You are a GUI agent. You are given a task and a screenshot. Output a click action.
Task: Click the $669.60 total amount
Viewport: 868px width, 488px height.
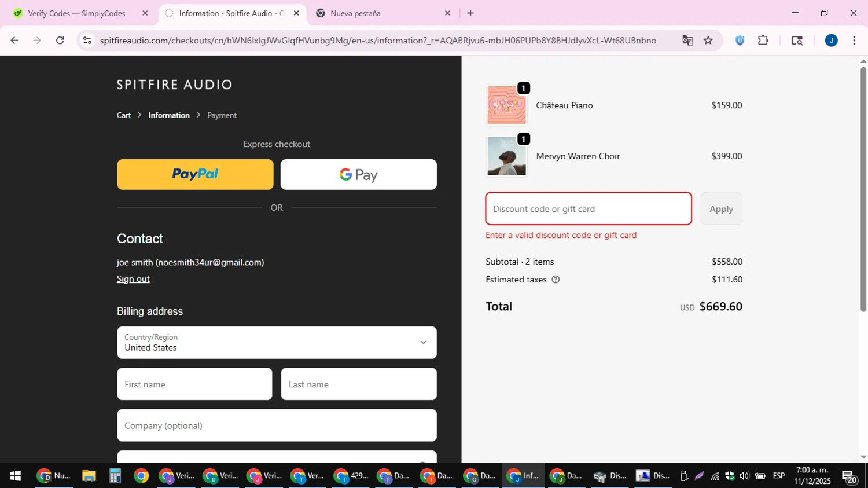click(x=721, y=306)
